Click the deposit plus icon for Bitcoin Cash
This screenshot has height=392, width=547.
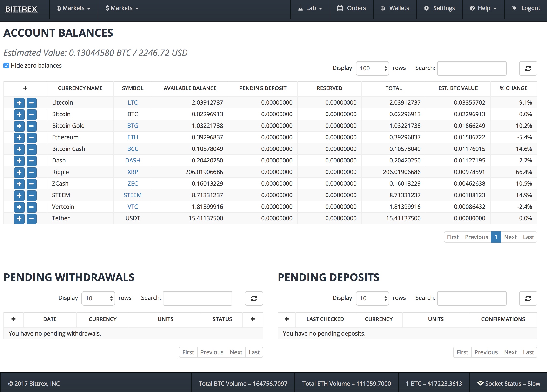click(x=19, y=149)
